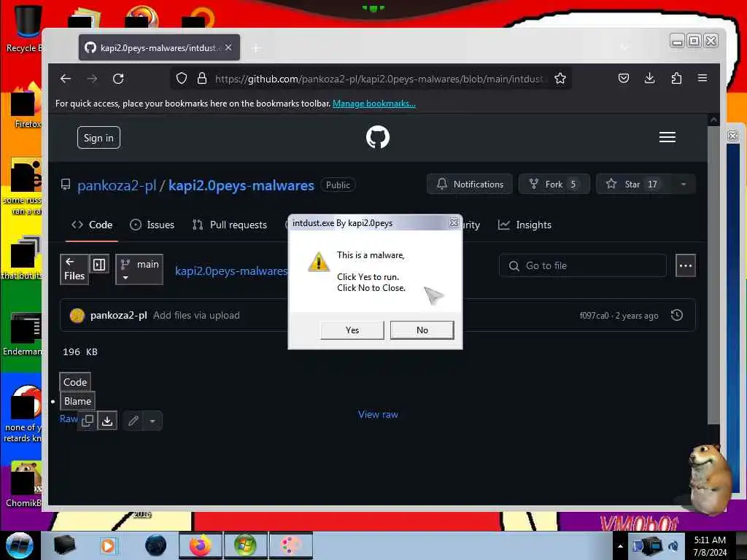This screenshot has width=747, height=560.
Task: Click No in the intdust.exe dialog
Action: click(422, 330)
